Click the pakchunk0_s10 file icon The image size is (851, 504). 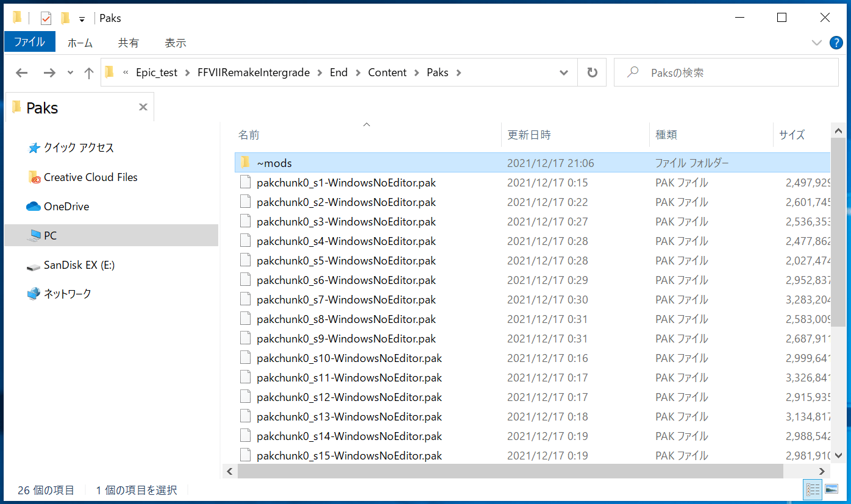click(245, 358)
